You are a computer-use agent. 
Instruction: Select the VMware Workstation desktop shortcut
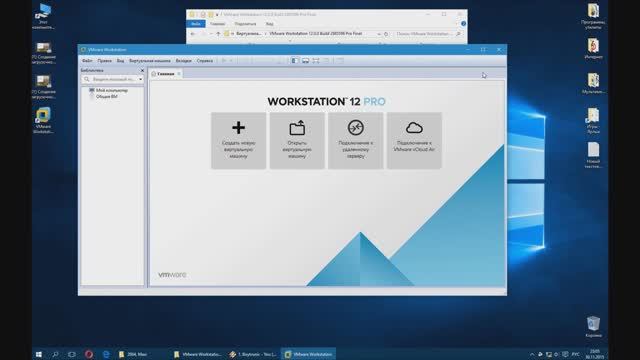pyautogui.click(x=43, y=120)
